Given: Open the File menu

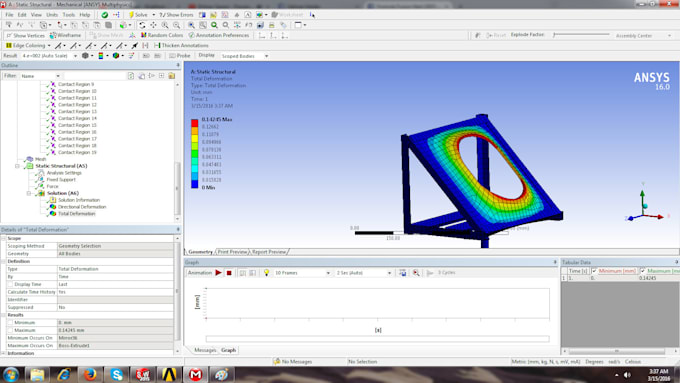Looking at the screenshot, I should 9,15.
